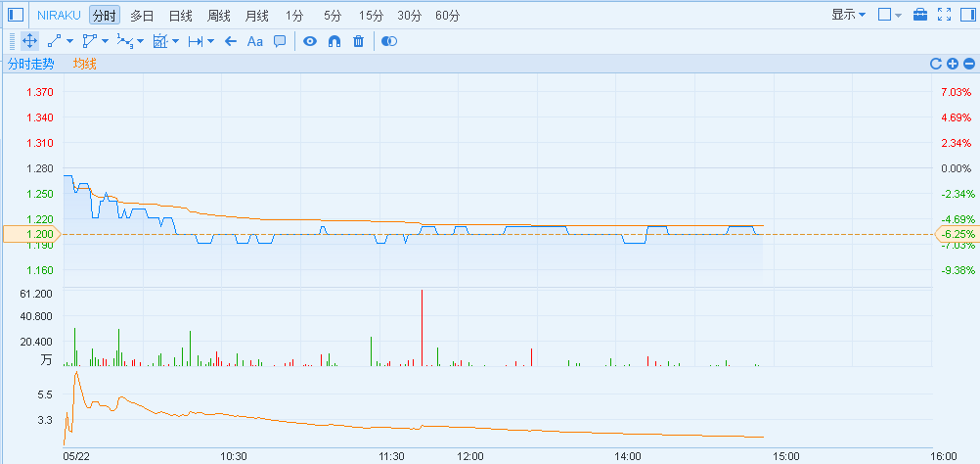
Task: Expand the line tool dropdown arrow
Action: point(69,42)
